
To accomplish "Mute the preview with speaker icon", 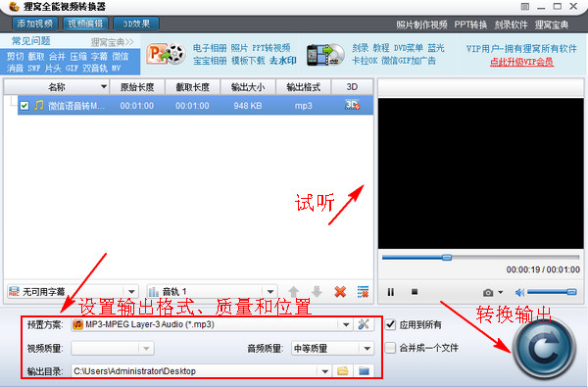I will (x=519, y=292).
